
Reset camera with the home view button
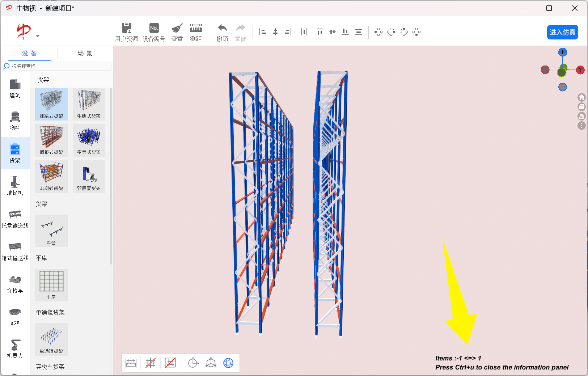tap(581, 97)
